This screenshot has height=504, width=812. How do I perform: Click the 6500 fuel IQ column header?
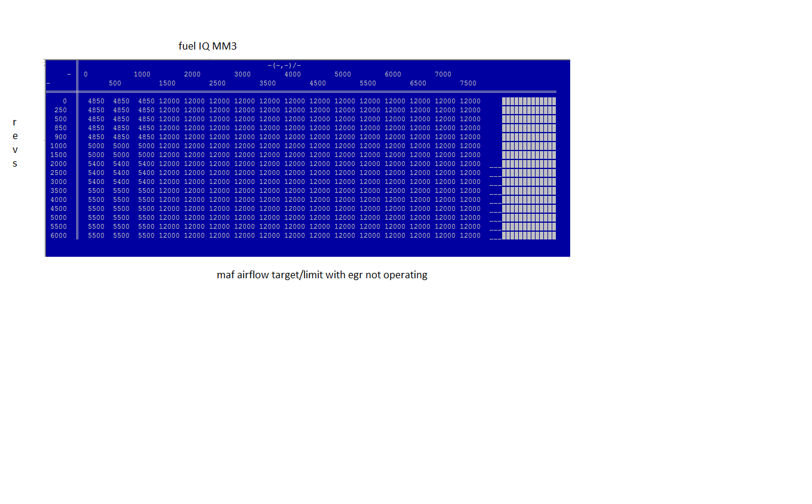click(418, 84)
